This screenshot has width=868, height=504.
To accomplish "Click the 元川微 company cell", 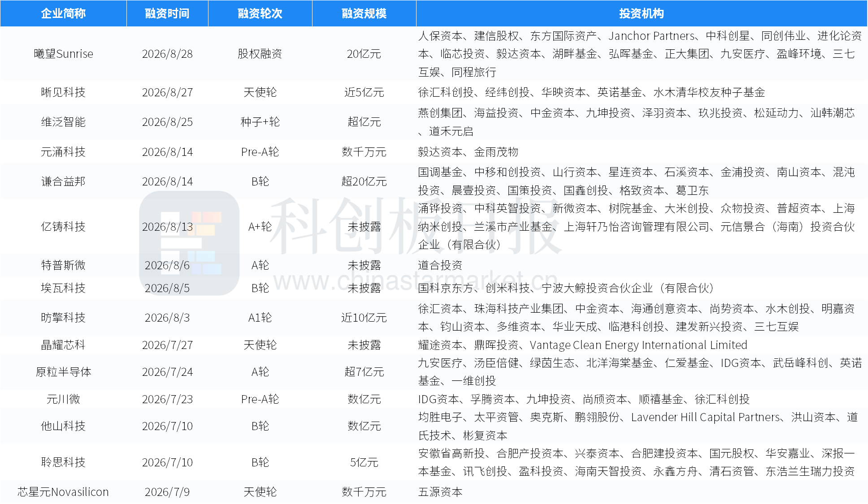I will coord(63,399).
